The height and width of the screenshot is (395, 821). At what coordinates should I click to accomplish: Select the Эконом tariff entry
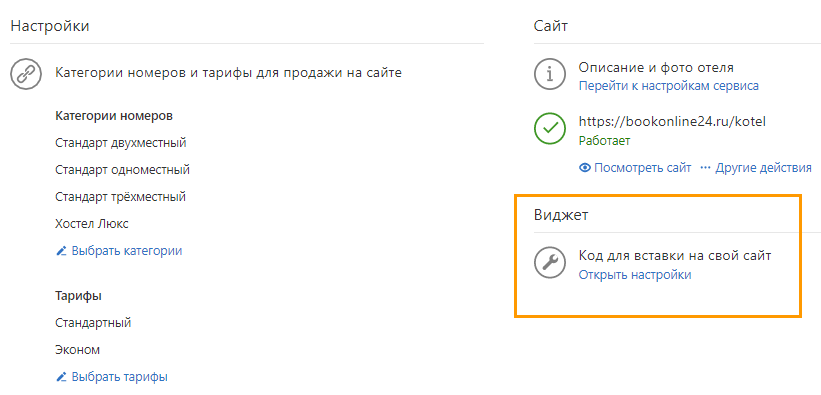point(77,349)
